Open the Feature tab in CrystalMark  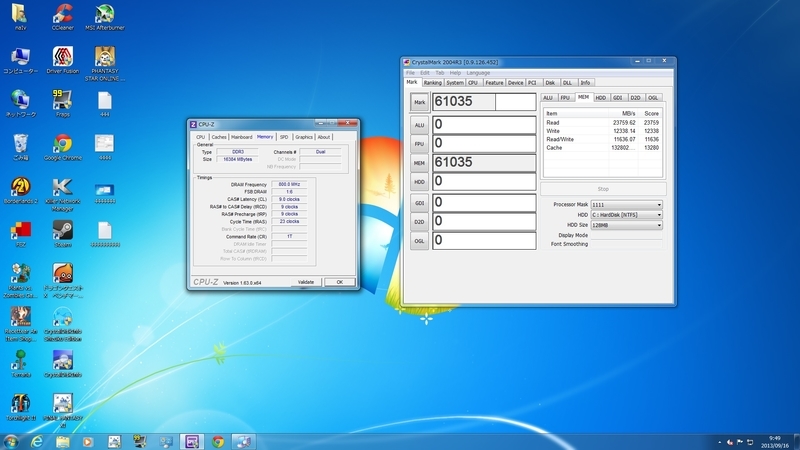click(494, 83)
